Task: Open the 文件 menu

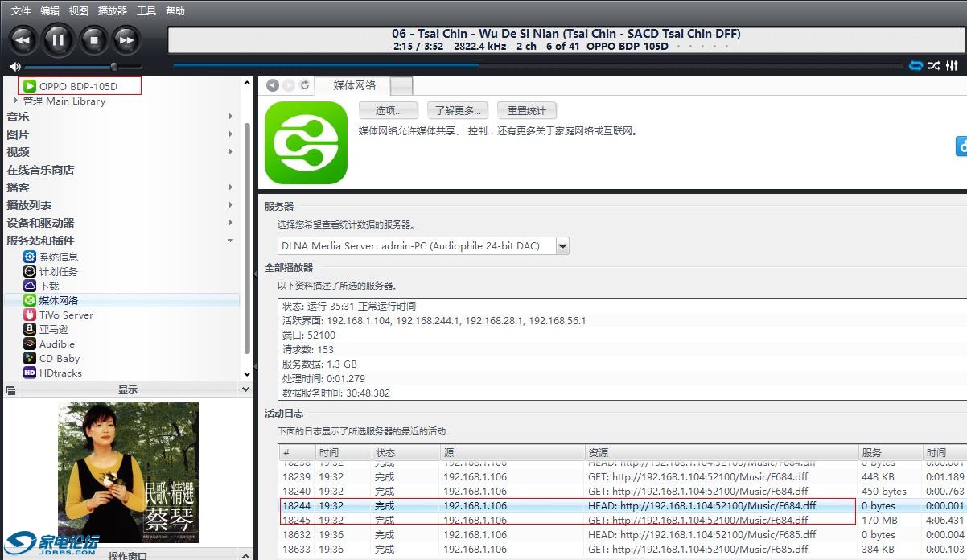Action: pos(20,11)
